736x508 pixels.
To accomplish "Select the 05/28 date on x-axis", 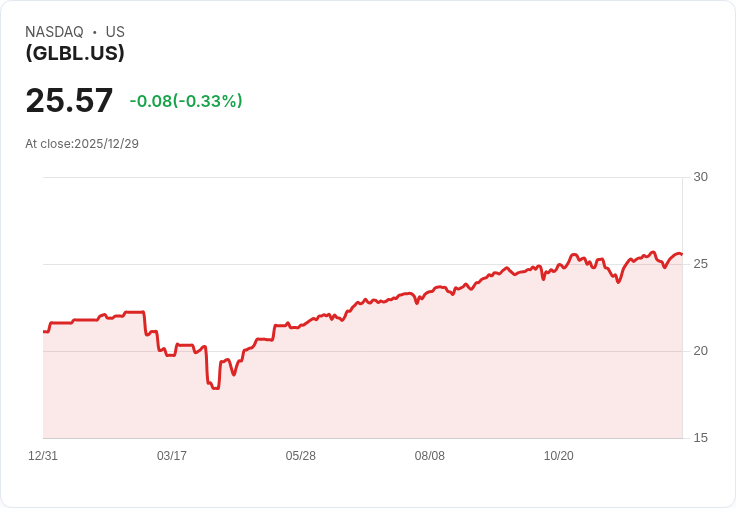I will click(301, 456).
